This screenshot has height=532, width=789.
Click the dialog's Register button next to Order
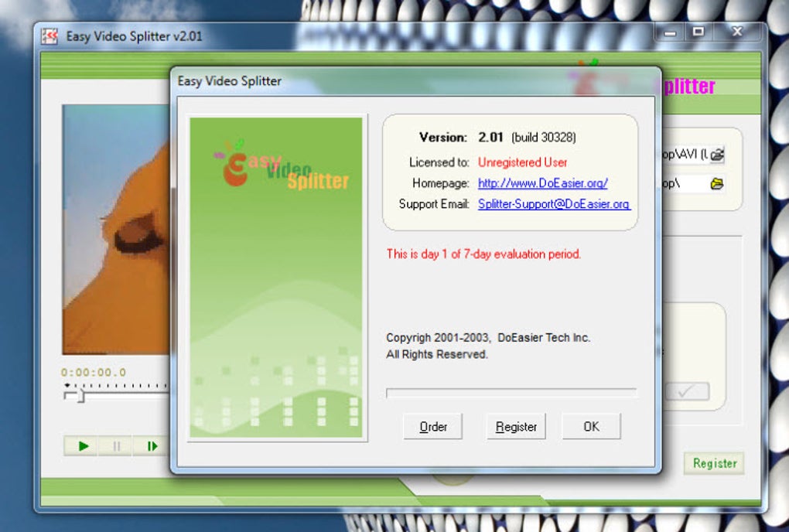[x=516, y=426]
